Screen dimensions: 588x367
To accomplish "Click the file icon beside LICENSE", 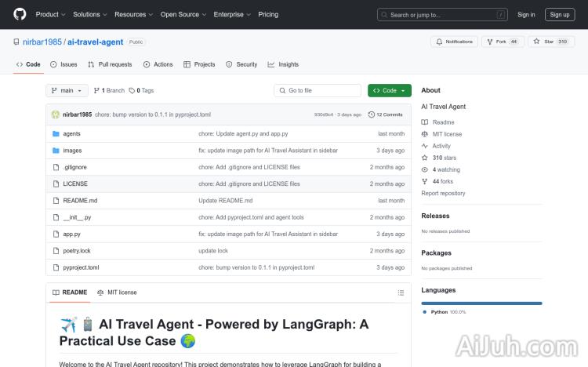I will pyautogui.click(x=56, y=183).
